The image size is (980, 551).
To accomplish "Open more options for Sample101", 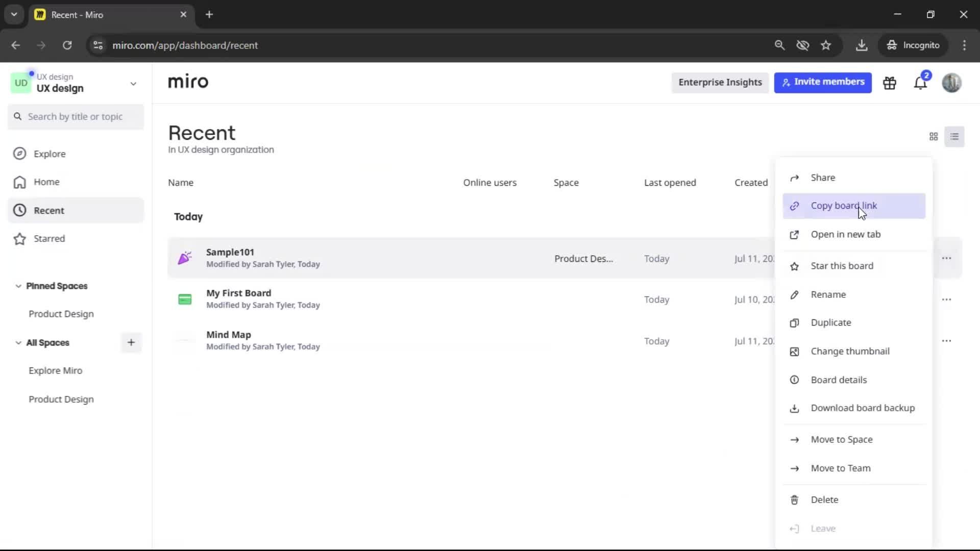I will pos(947,258).
